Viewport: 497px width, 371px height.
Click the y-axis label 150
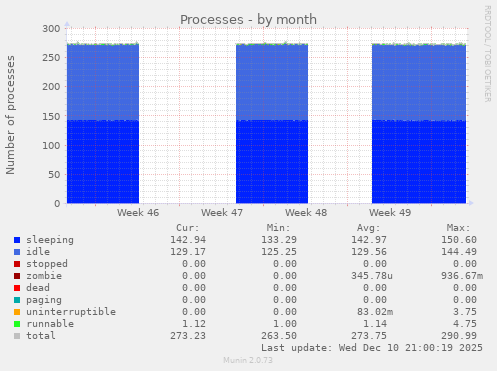click(51, 116)
